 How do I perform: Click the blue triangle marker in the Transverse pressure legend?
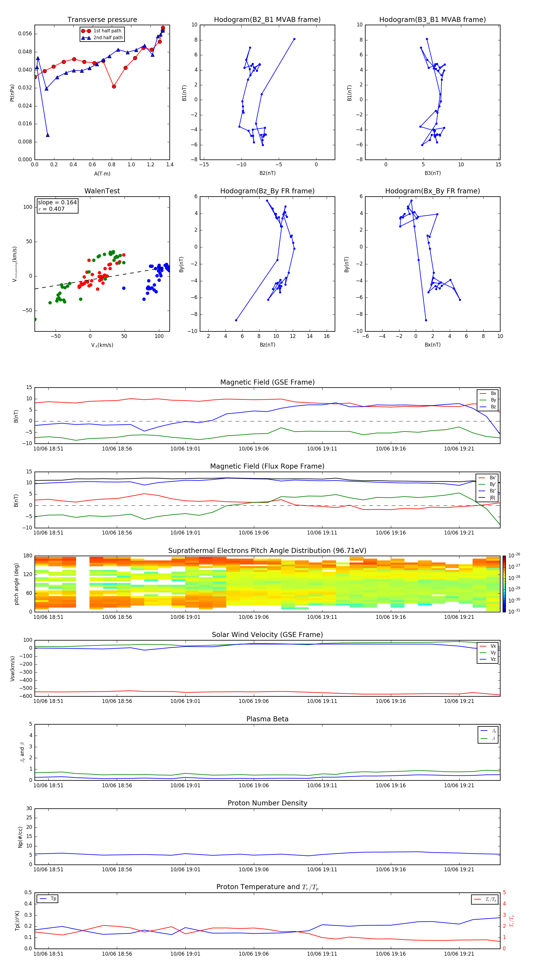(x=86, y=38)
